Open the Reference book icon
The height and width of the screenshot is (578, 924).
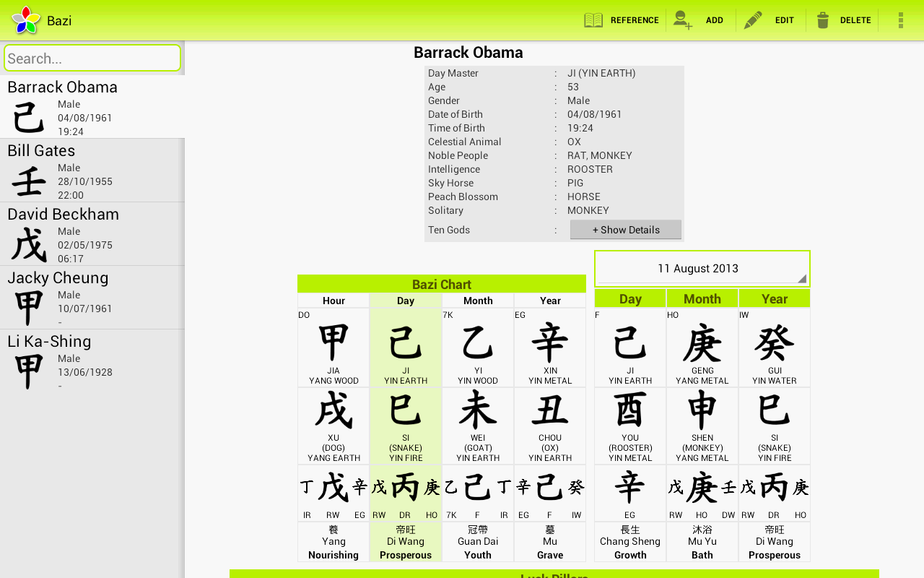(593, 20)
